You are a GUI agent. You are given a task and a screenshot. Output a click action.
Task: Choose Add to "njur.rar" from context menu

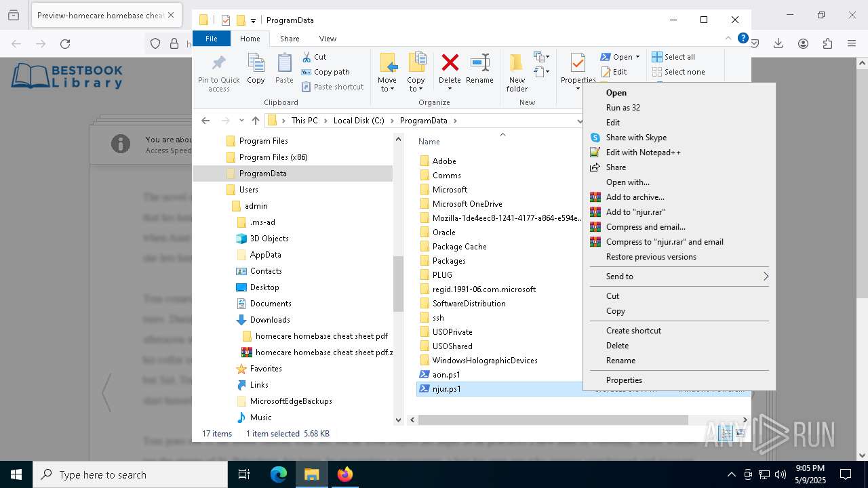tap(635, 212)
